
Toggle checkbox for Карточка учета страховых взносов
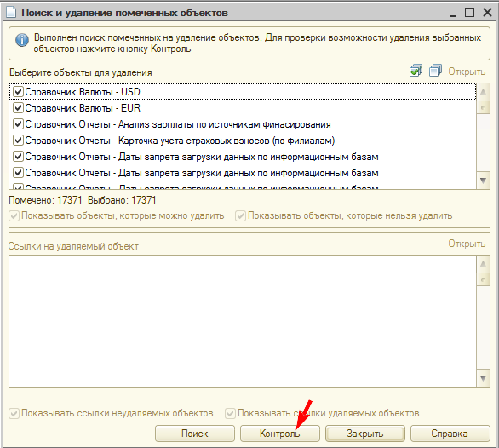click(18, 141)
